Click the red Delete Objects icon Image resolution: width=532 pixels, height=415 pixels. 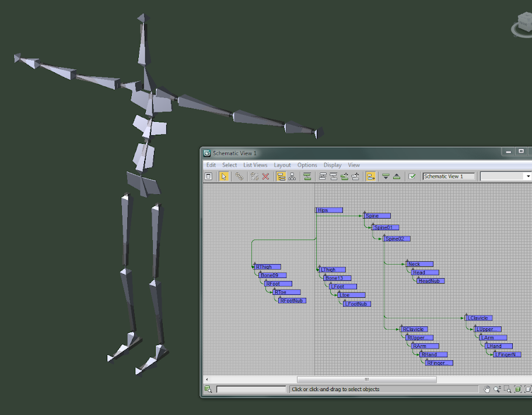(265, 176)
